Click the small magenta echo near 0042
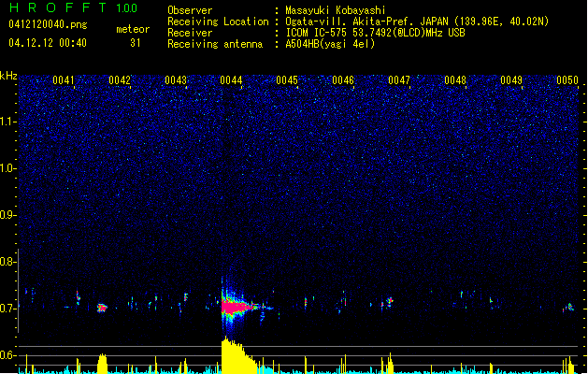The width and height of the screenshot is (588, 374). 102,308
